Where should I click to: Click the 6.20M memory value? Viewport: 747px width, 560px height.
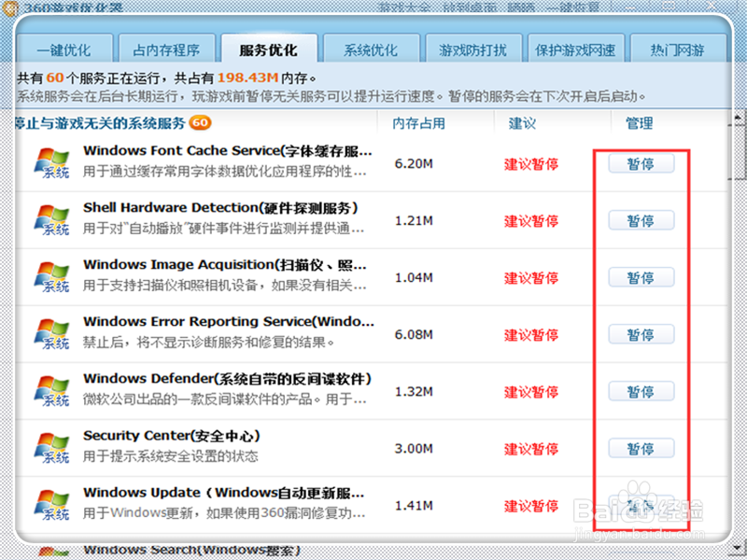tap(414, 164)
